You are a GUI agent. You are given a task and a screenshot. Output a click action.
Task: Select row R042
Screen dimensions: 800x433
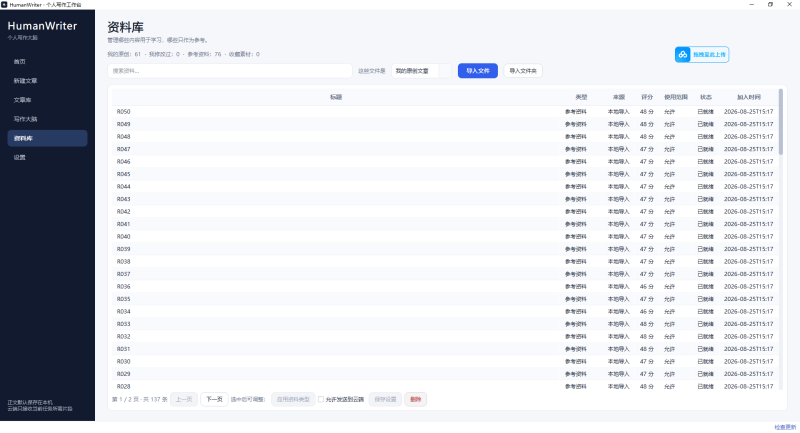point(445,212)
